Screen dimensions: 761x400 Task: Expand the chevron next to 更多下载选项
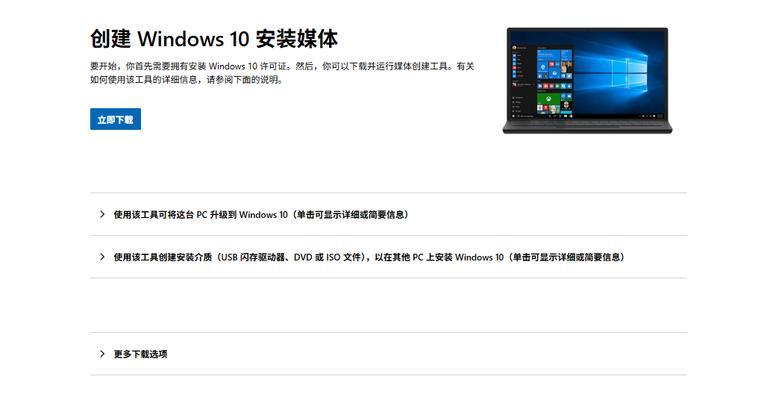102,353
